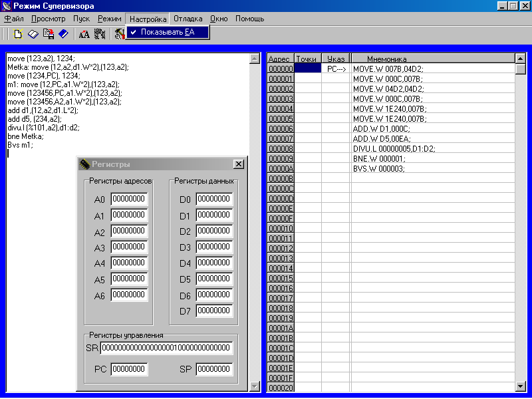
Task: Click the AA font toolbar icon
Action: pyautogui.click(x=84, y=33)
